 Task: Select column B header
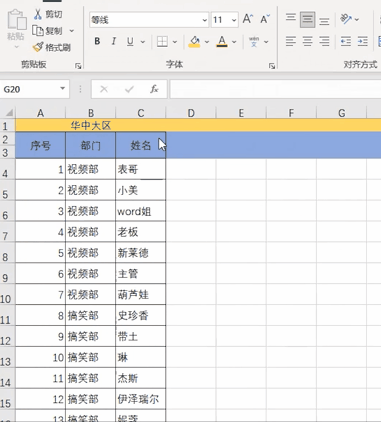[x=91, y=113]
